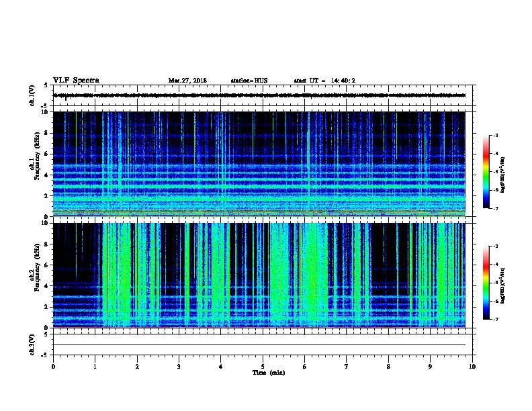
Task: Click the ch.2 color scale bar
Action: (486, 283)
